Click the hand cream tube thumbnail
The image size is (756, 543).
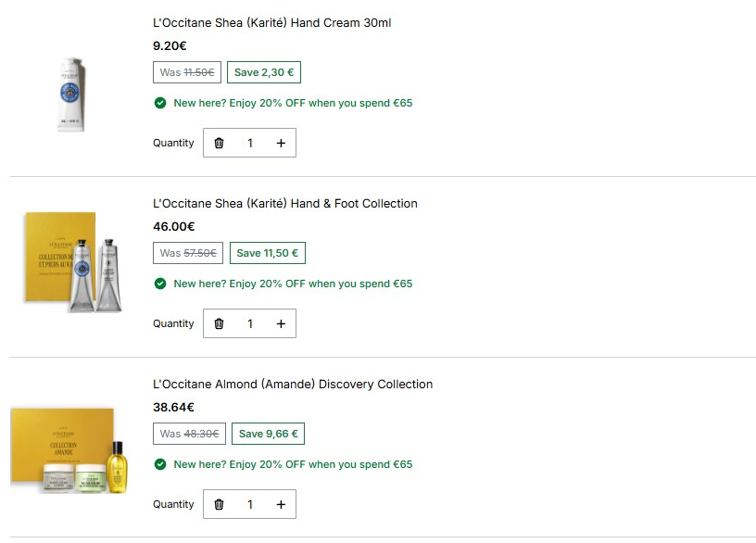click(x=71, y=95)
